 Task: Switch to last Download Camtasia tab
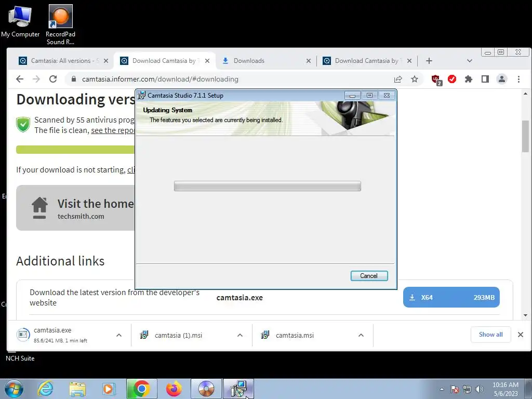[367, 61]
